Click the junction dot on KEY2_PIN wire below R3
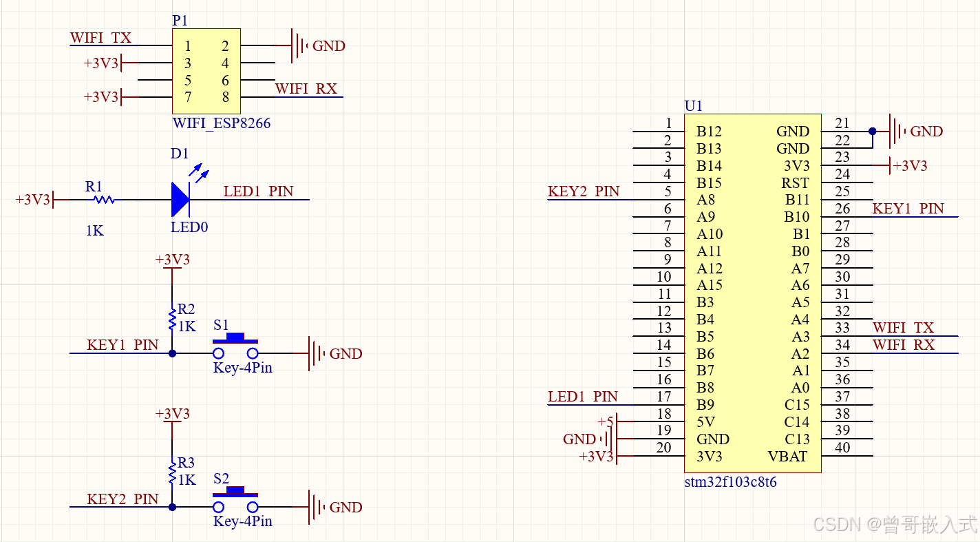The height and width of the screenshot is (542, 980). click(172, 507)
